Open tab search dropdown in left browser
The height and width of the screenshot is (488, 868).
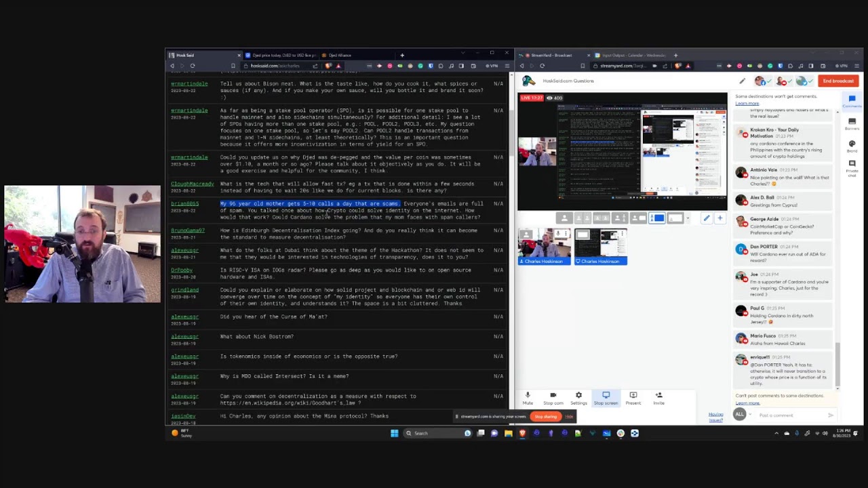pos(462,54)
